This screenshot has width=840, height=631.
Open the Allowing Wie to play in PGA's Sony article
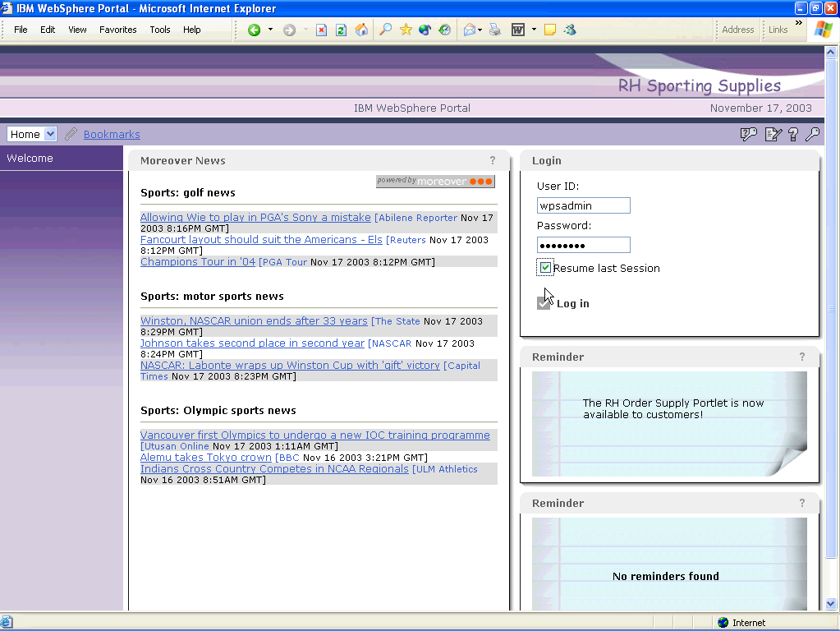255,217
